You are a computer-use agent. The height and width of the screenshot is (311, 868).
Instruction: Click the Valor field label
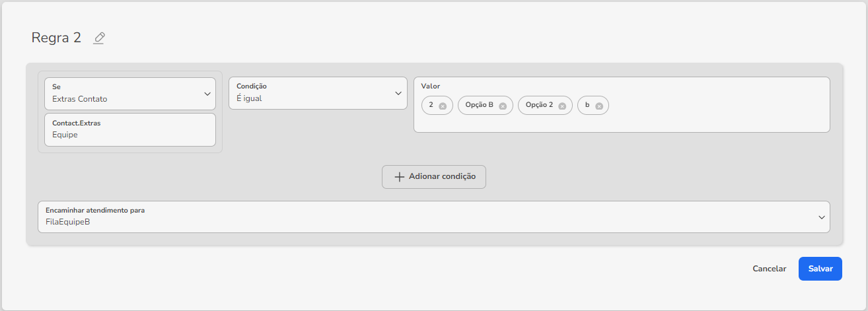tap(431, 86)
